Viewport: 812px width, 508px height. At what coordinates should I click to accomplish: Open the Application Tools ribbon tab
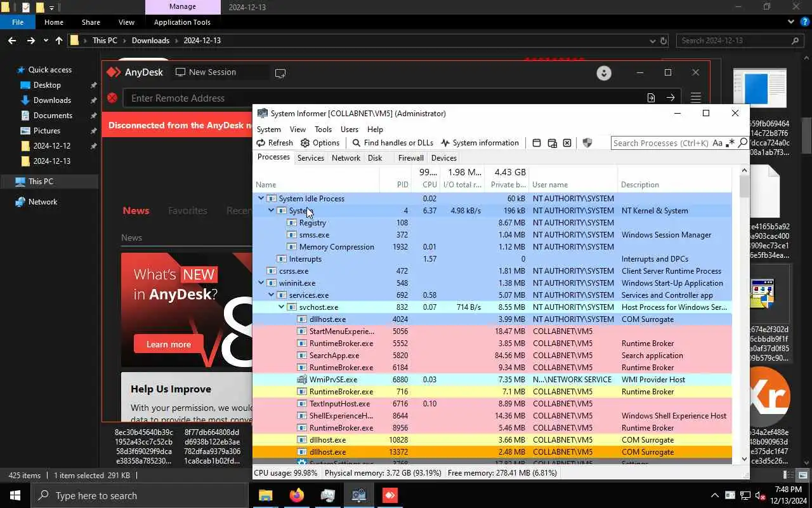pos(182,22)
